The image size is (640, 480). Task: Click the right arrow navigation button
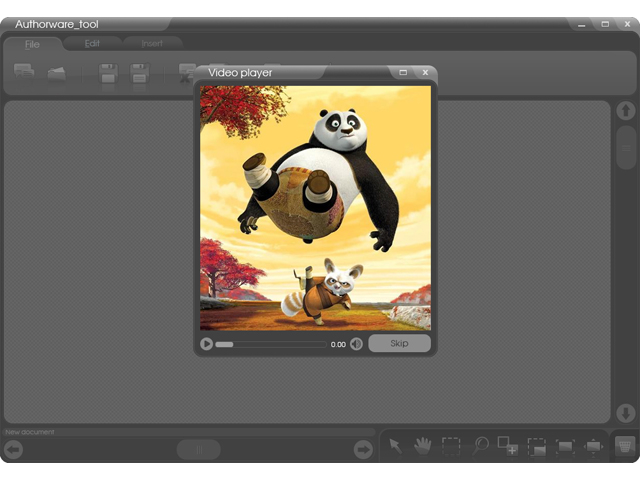click(x=363, y=450)
